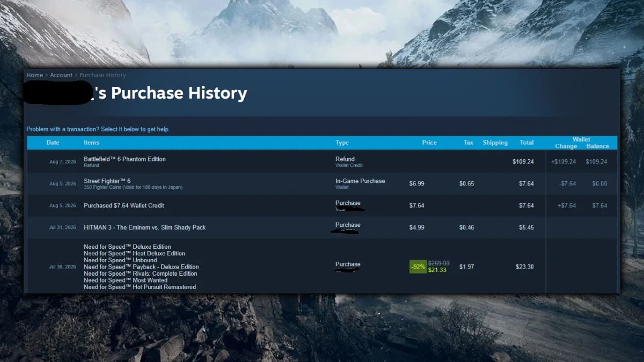This screenshot has width=644, height=362.
Task: Select the Type column header
Action: click(342, 143)
